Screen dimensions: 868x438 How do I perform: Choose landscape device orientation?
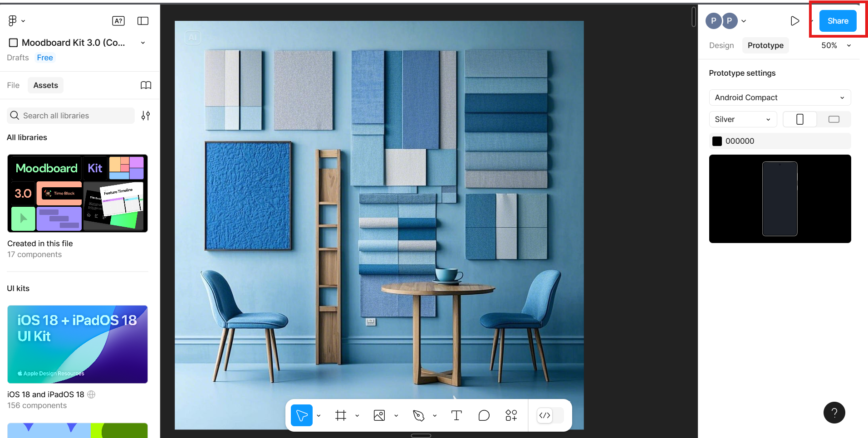click(834, 119)
